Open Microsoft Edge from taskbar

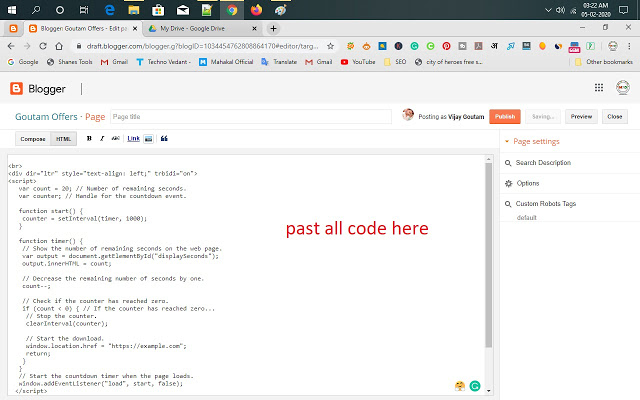point(109,10)
